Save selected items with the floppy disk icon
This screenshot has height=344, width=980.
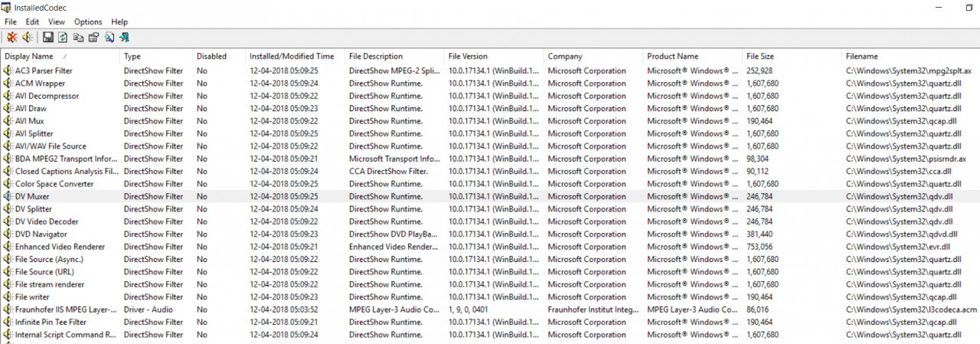47,38
